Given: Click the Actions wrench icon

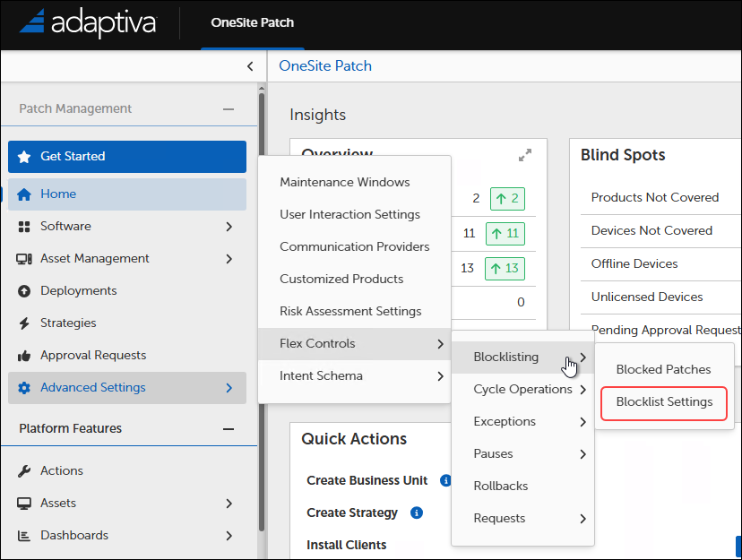Looking at the screenshot, I should click(24, 471).
